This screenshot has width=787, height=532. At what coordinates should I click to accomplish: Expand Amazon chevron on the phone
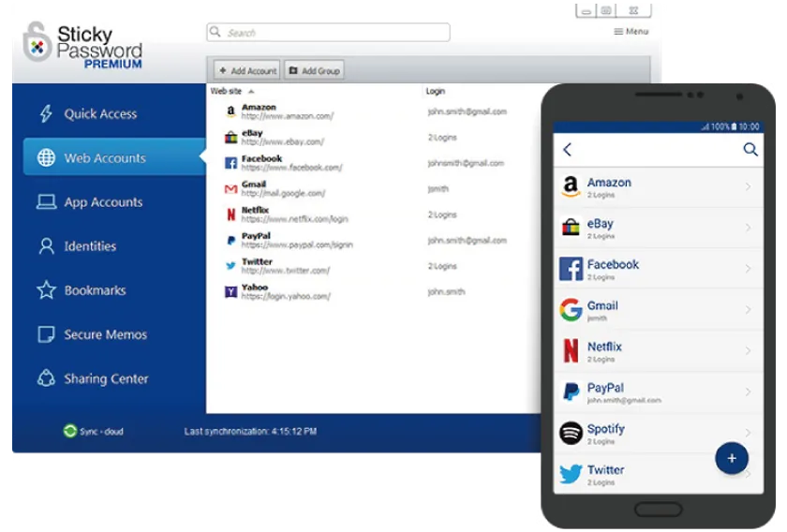pos(748,186)
